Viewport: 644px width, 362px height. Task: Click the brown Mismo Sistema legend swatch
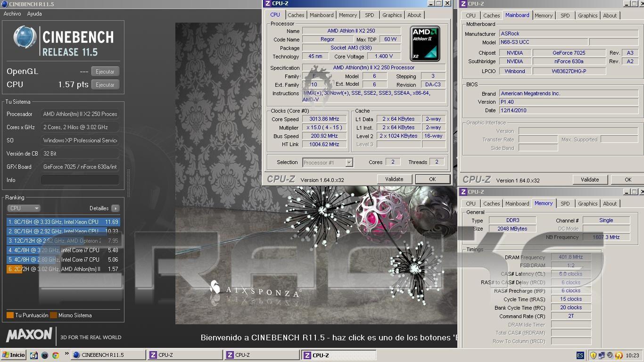pos(53,315)
